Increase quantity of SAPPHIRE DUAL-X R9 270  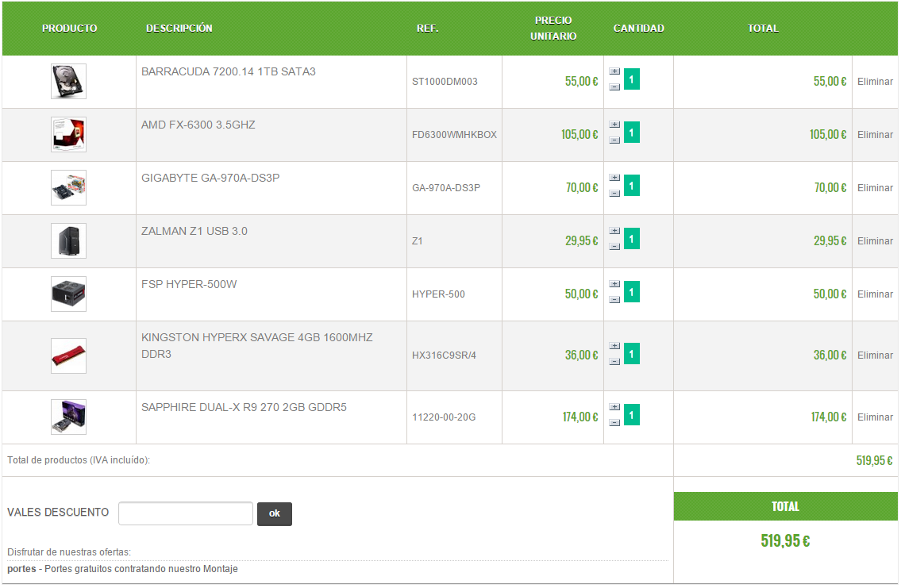tap(614, 407)
